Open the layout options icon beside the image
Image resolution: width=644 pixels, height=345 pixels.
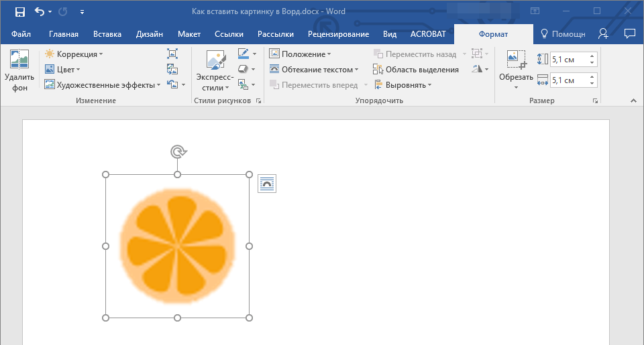click(x=267, y=184)
